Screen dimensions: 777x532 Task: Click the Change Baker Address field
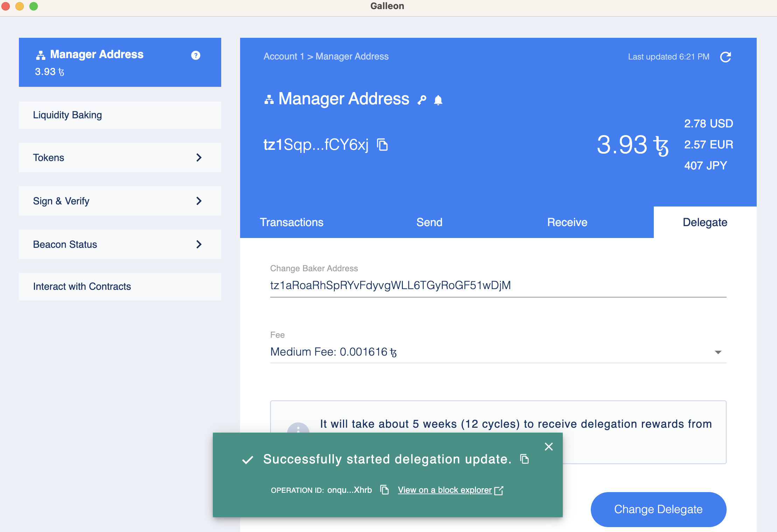tap(498, 286)
